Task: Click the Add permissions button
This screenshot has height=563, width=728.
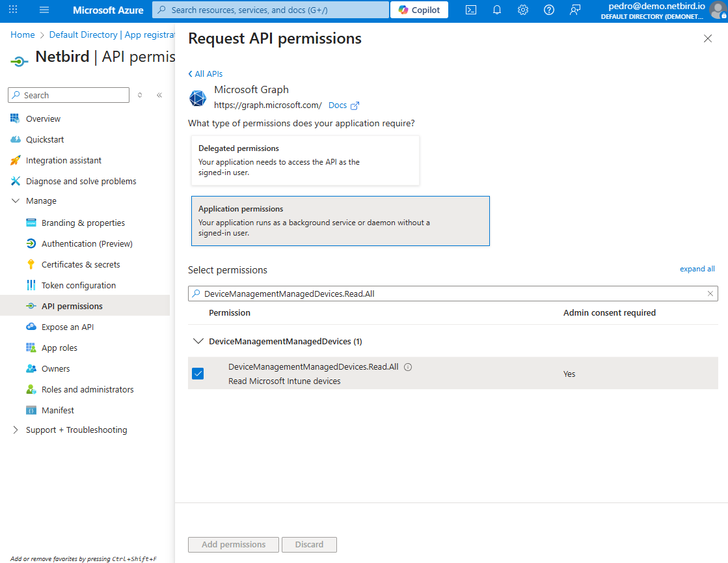Action: 233,545
